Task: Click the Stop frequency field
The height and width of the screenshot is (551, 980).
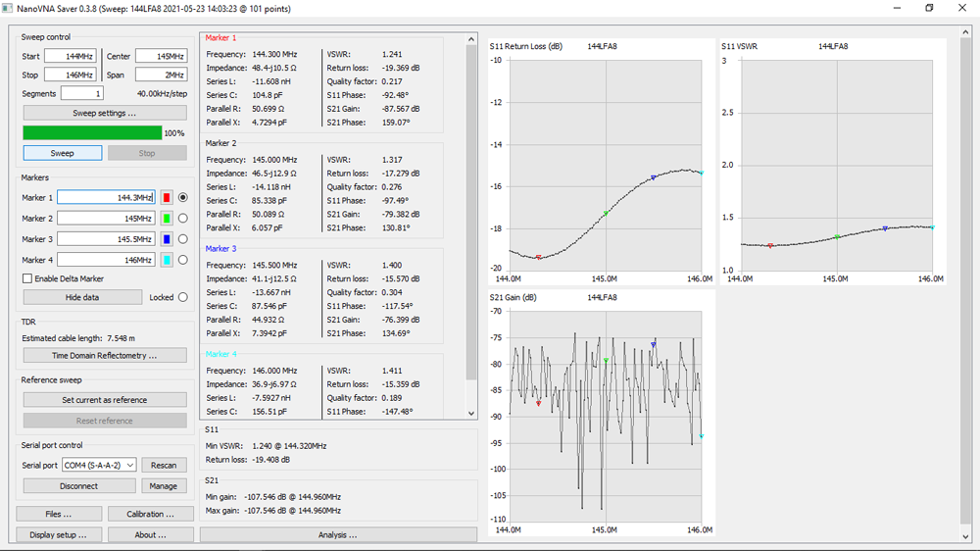Action: point(70,75)
